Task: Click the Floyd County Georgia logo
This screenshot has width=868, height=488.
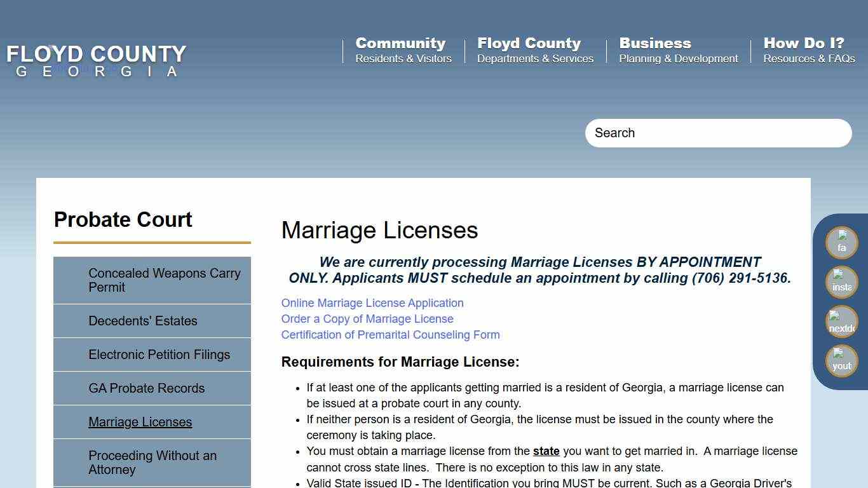Action: tap(95, 60)
